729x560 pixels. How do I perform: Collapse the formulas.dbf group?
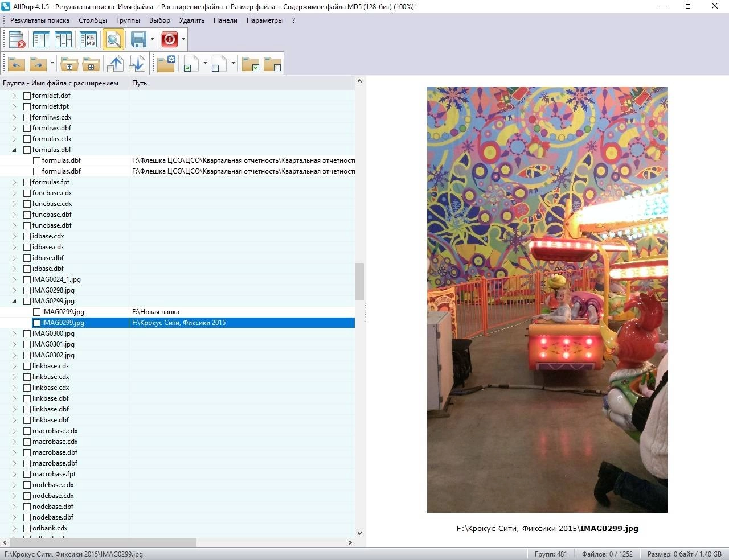14,150
